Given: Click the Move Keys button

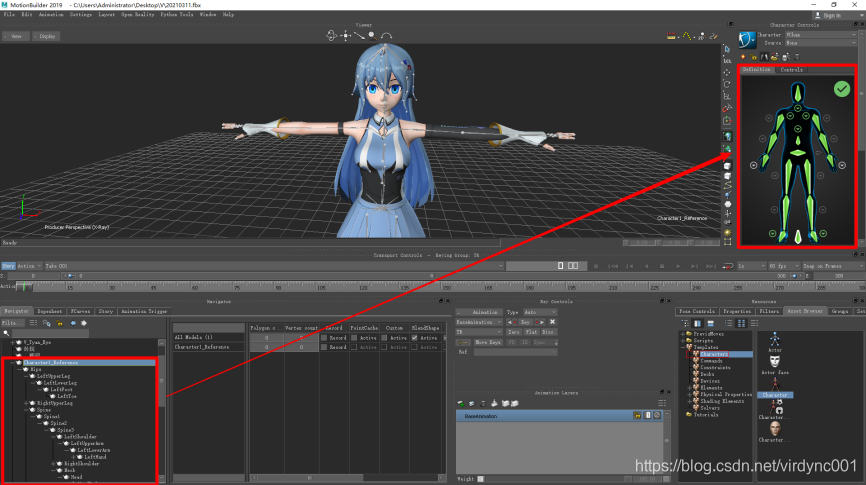Looking at the screenshot, I should (488, 342).
